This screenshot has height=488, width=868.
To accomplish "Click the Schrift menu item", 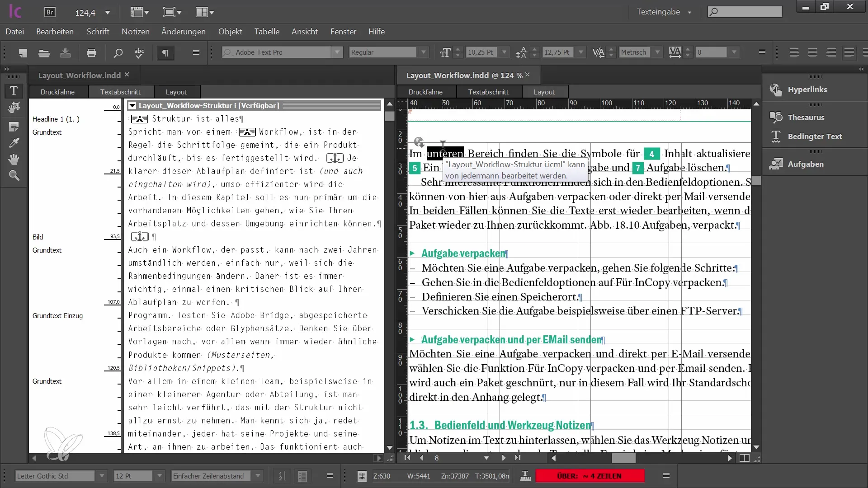I will tap(98, 31).
